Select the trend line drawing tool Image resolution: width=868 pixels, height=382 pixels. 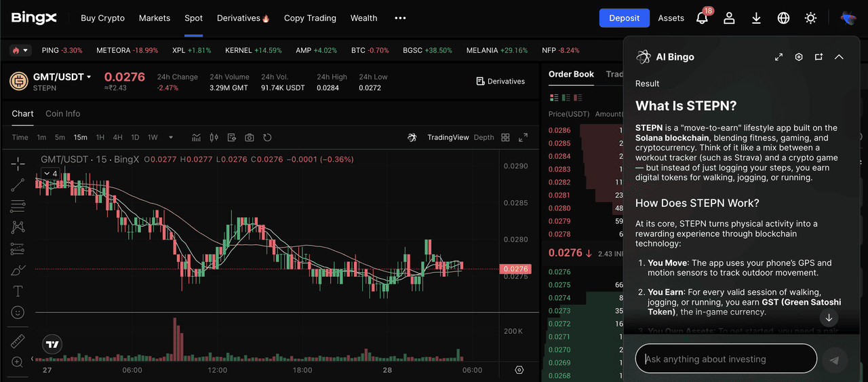18,184
